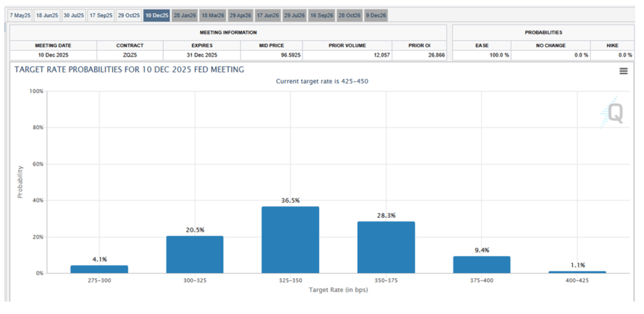Click the 28.3% data label

pyautogui.click(x=386, y=215)
